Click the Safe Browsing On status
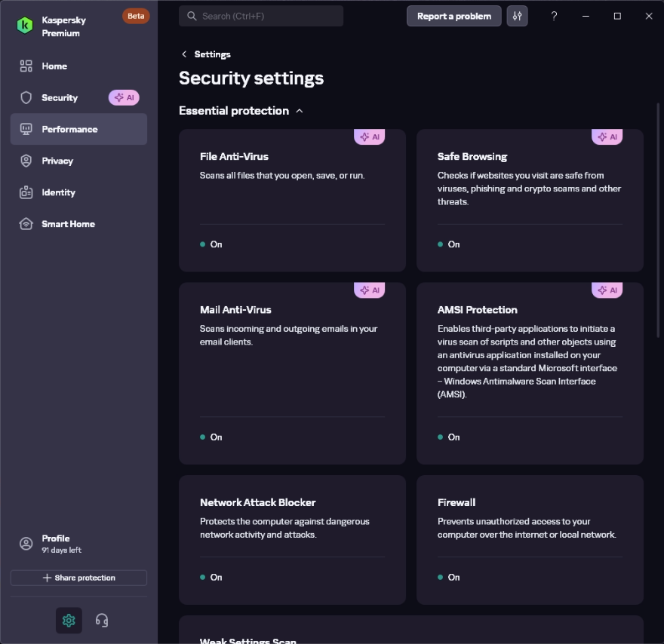This screenshot has width=664, height=644. [x=448, y=244]
